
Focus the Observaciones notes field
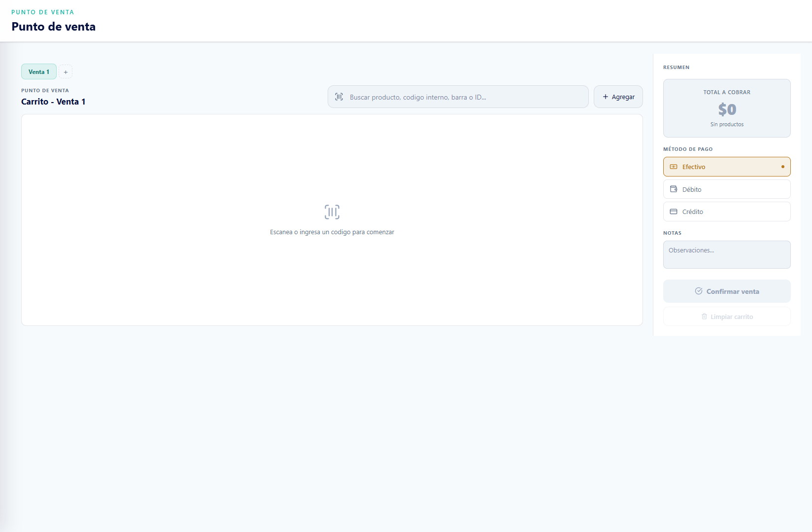[x=727, y=255]
